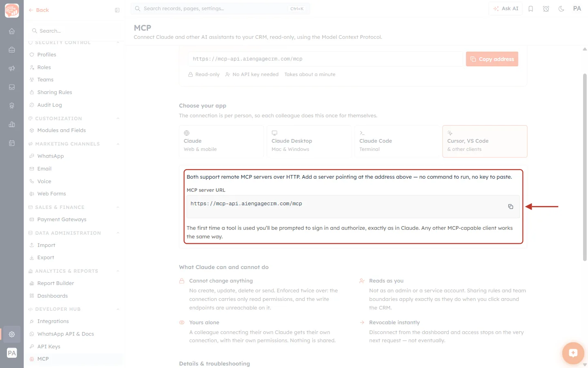The height and width of the screenshot is (368, 588).
Task: Open Profiles in settings sidebar
Action: pyautogui.click(x=75, y=55)
